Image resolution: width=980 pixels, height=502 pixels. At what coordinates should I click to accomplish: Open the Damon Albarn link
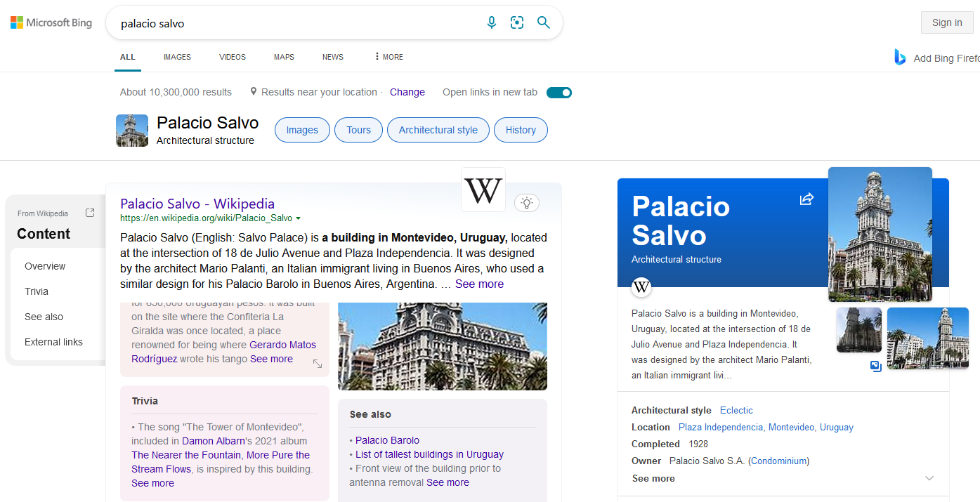[x=215, y=441]
